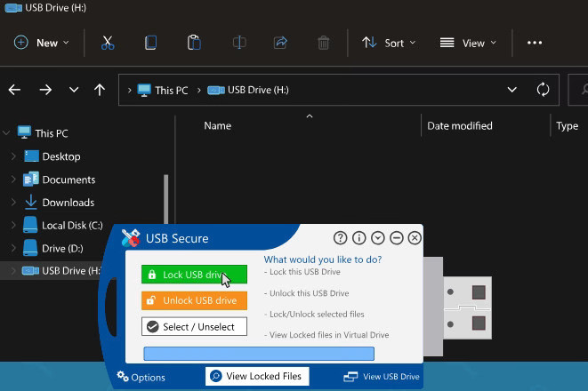This screenshot has height=391, width=588.
Task: Click the blue progress bar in USB Secure
Action: pos(259,354)
